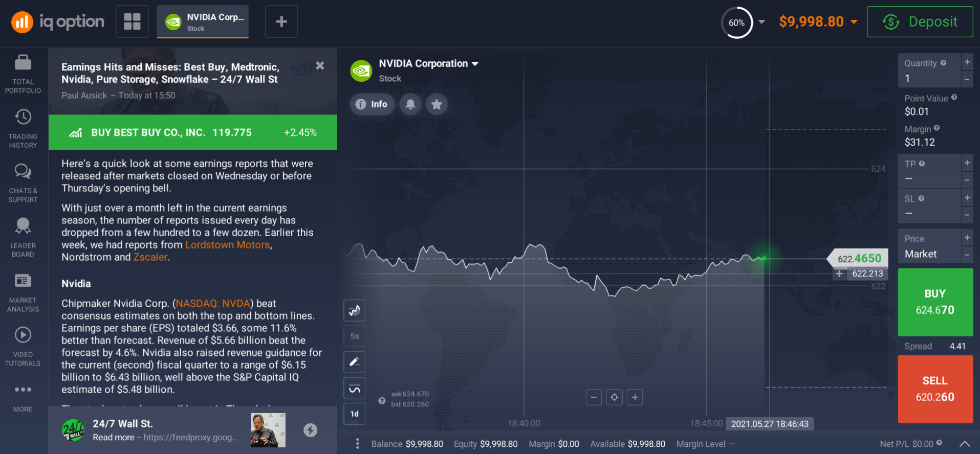This screenshot has width=980, height=454.
Task: Click the 60% progress circle
Action: point(737,22)
